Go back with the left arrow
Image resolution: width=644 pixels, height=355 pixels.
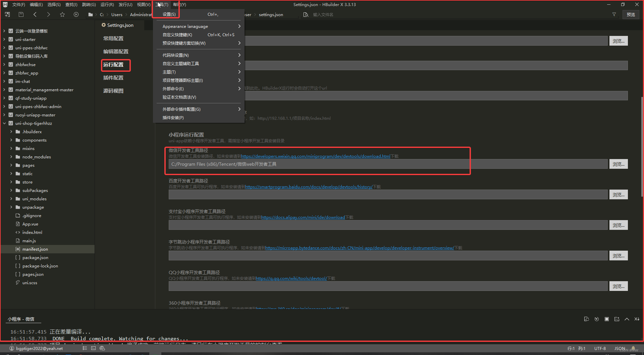[35, 14]
